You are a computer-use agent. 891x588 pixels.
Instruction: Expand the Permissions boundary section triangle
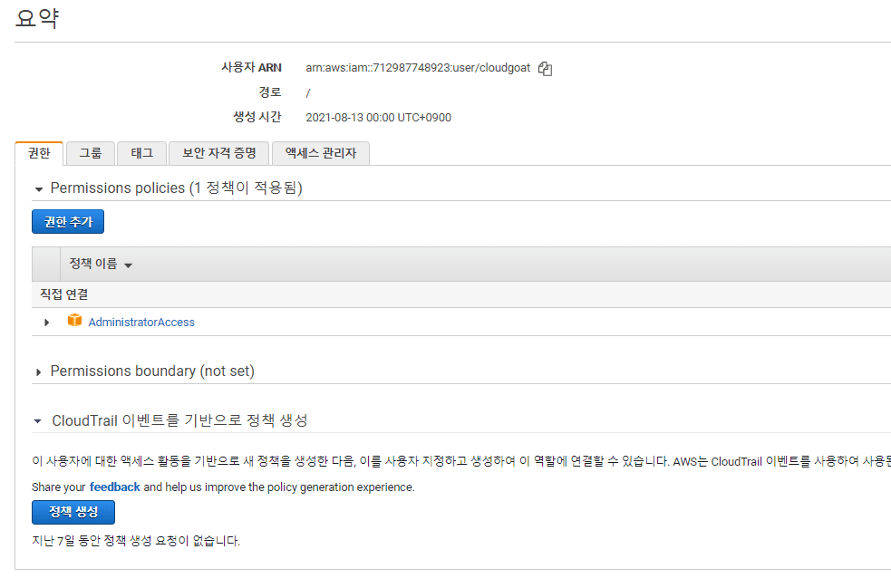(x=39, y=372)
